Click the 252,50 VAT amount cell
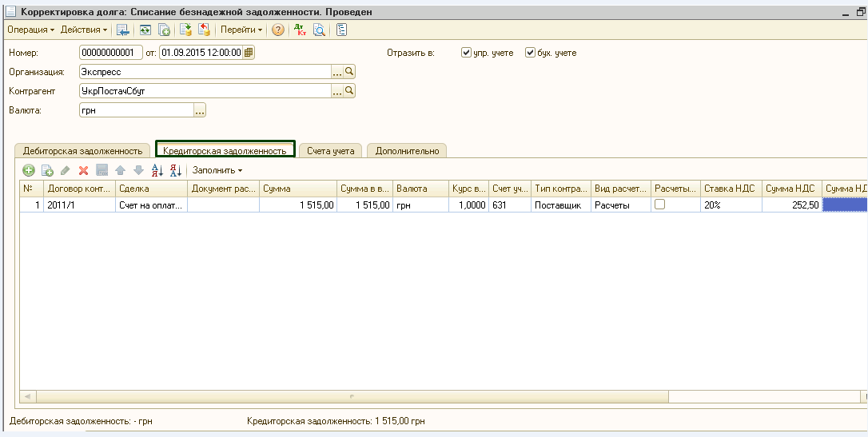The height and width of the screenshot is (437, 868). coord(792,205)
